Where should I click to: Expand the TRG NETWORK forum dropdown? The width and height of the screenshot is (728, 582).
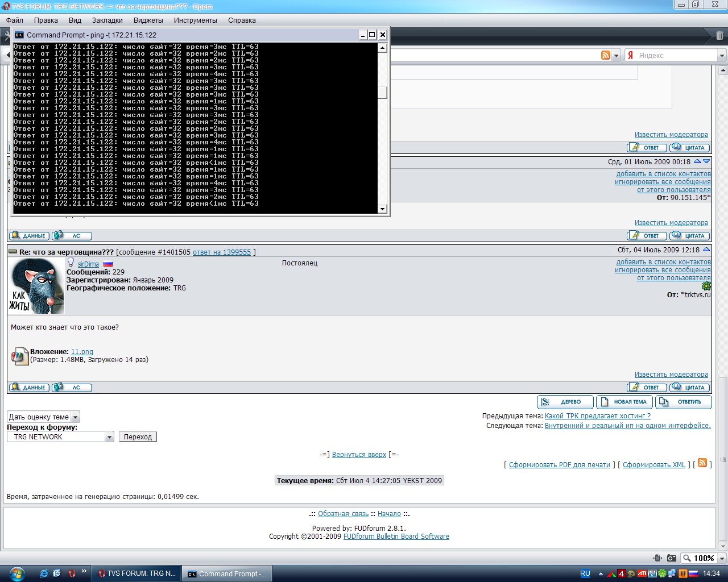coord(109,437)
